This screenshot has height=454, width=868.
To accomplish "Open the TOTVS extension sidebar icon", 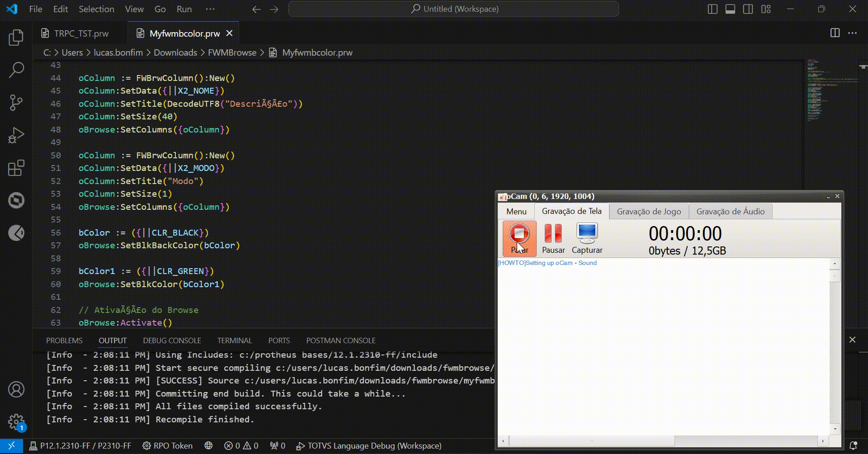I will (16, 200).
